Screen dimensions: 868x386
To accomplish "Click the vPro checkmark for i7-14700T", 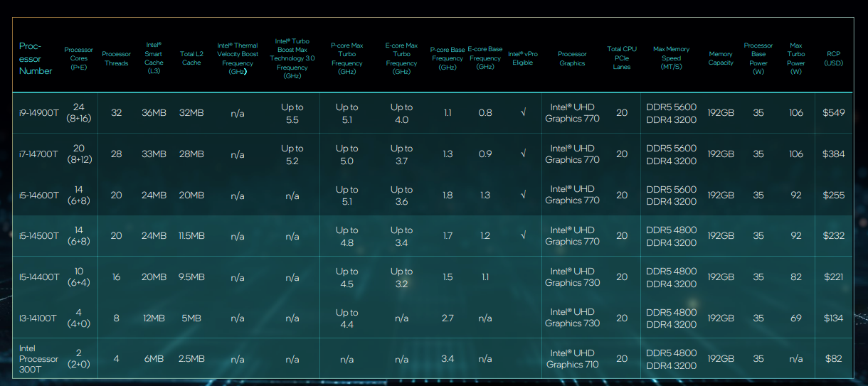I will (x=523, y=154).
